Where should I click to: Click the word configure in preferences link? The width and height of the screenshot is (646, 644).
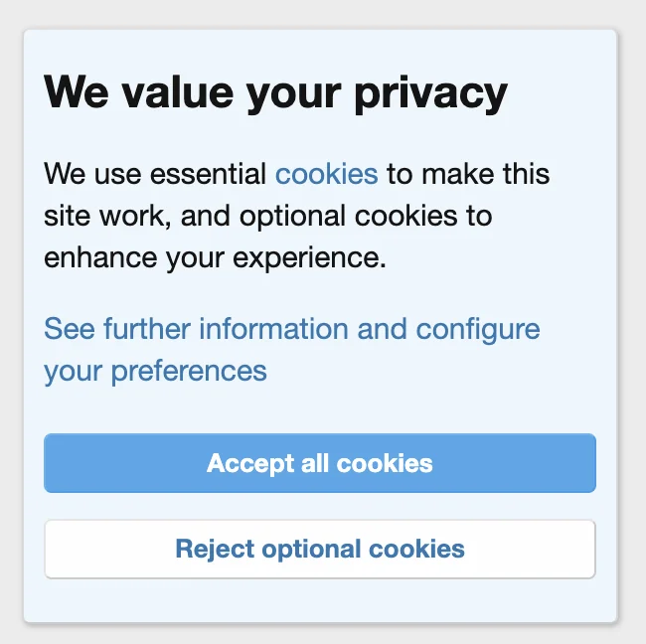[x=477, y=329]
